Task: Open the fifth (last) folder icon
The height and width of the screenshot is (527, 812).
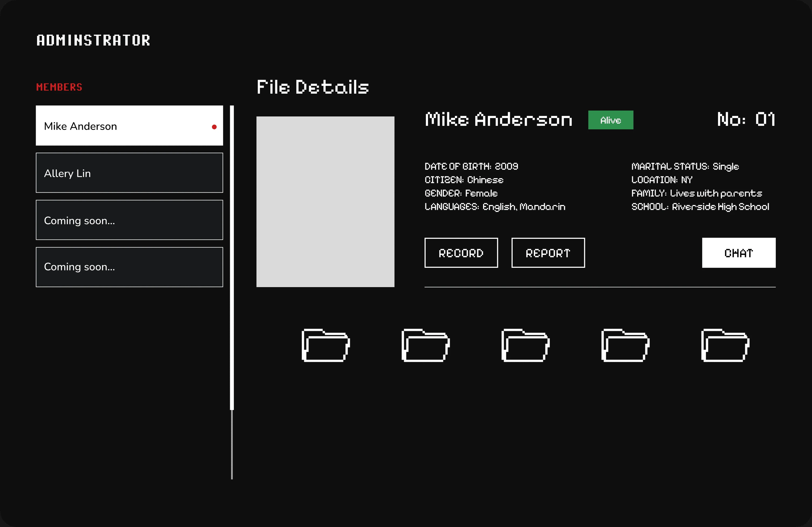Action: click(725, 345)
